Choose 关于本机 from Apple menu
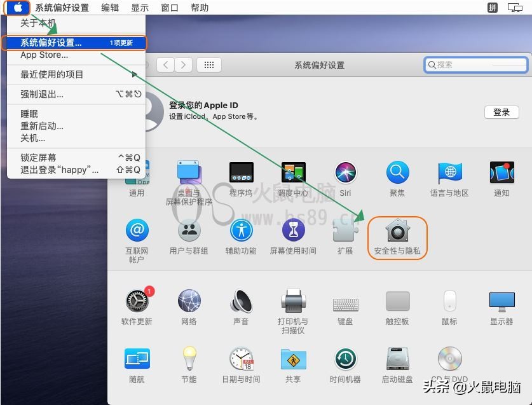The image size is (532, 405). [76, 23]
